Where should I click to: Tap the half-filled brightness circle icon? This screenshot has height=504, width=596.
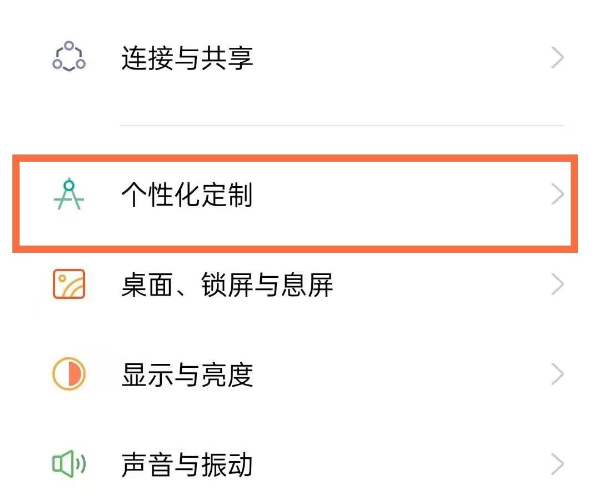tap(69, 374)
